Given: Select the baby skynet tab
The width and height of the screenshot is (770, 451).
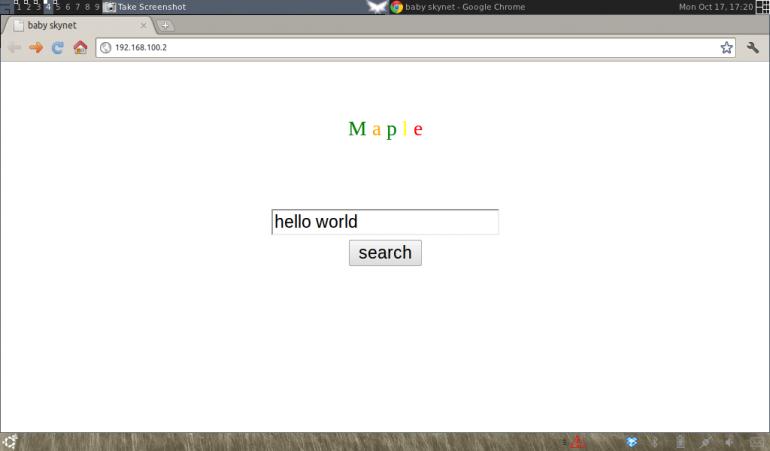Looking at the screenshot, I should 79,25.
